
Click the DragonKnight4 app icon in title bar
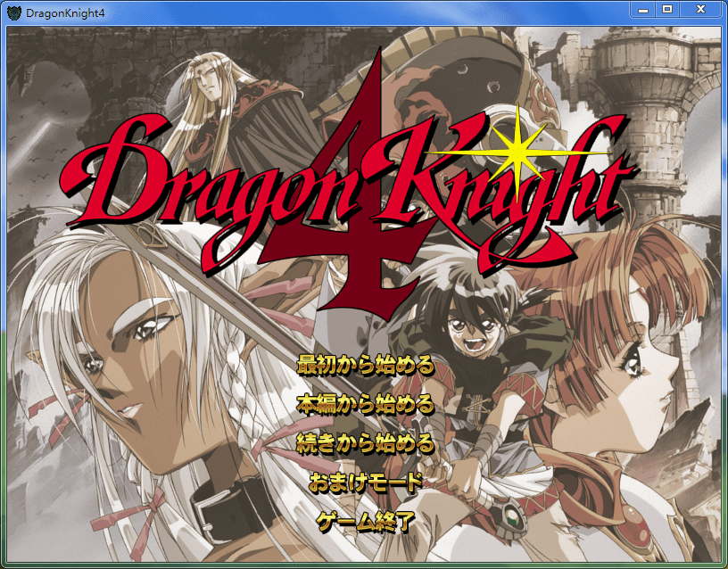pyautogui.click(x=14, y=12)
